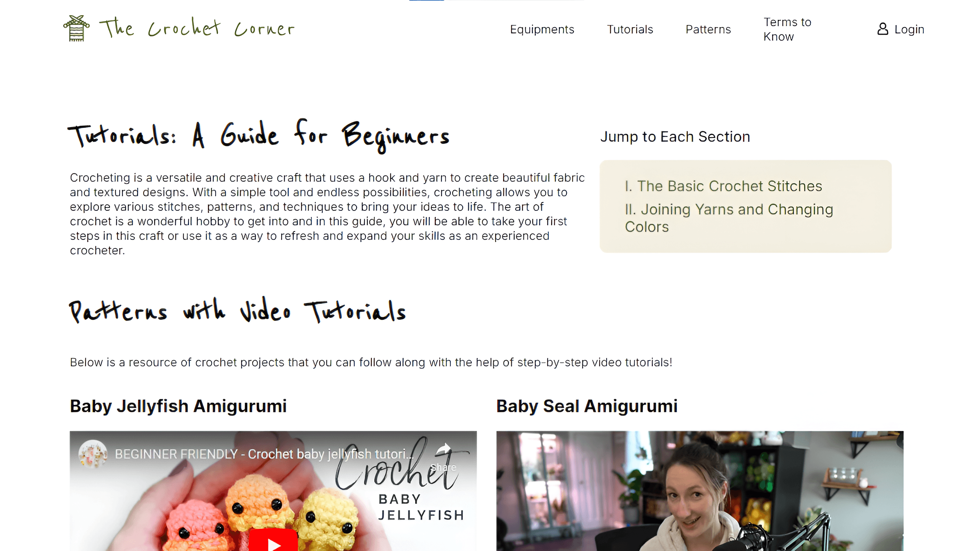Click the Baby Seal Amigurumi heading
The height and width of the screenshot is (551, 980).
[587, 406]
